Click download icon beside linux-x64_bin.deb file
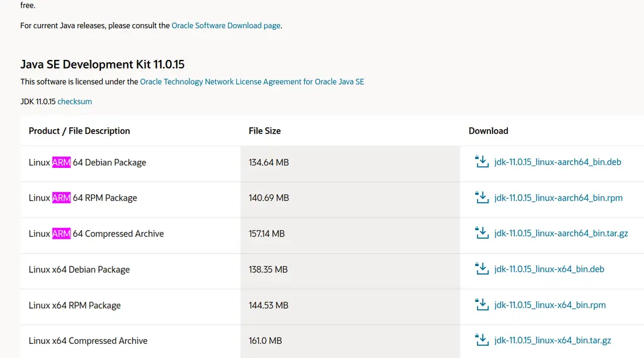This screenshot has width=644, height=358. [482, 269]
